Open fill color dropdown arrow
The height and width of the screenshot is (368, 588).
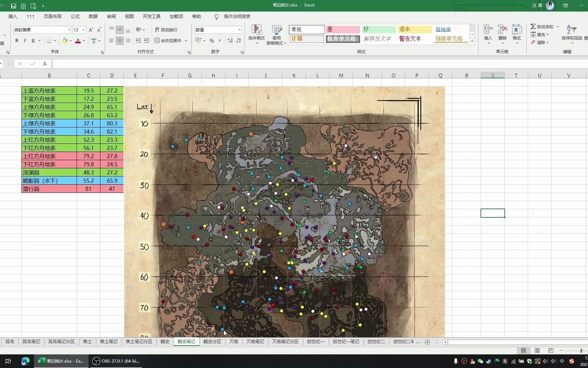click(71, 41)
